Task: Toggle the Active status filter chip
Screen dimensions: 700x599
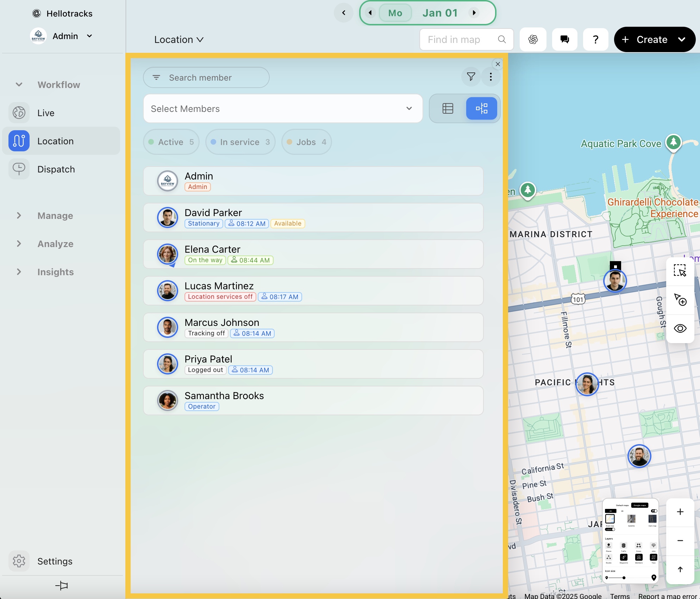Action: tap(171, 142)
